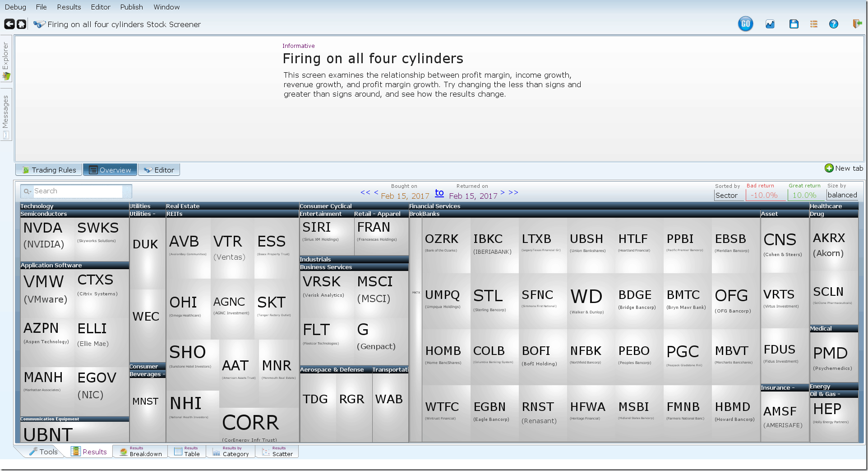Click the Aerospace & Defense header

tap(335, 370)
